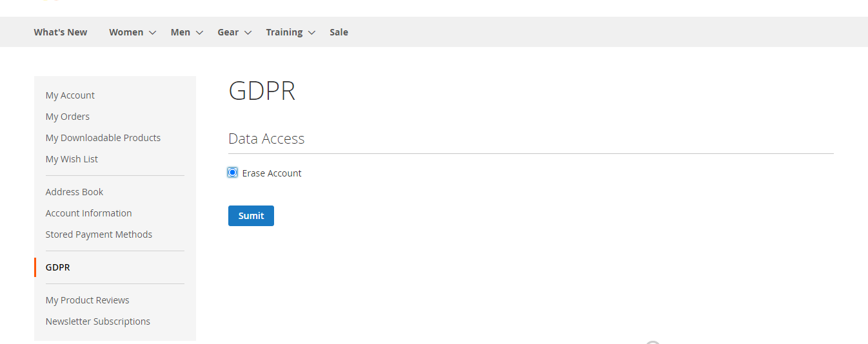Open Stored Payment Methods

pos(99,234)
